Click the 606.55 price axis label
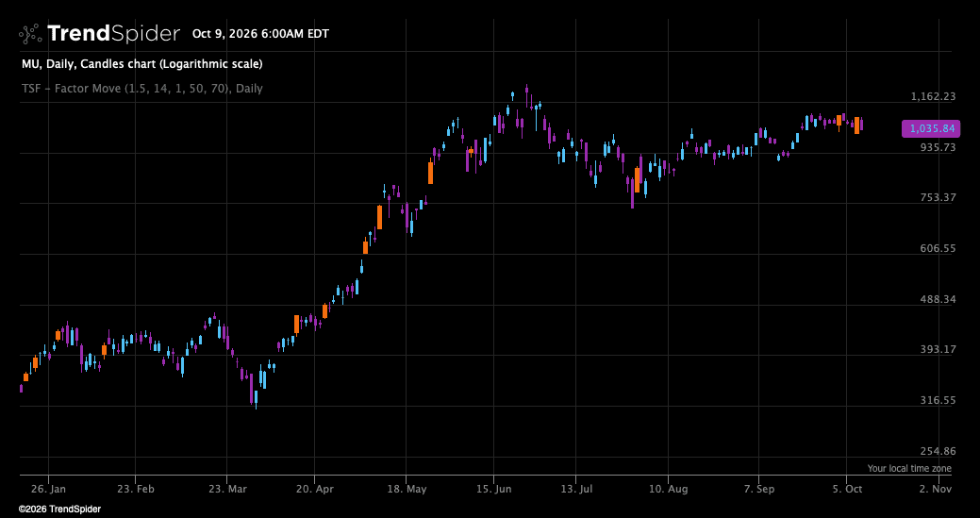Viewport: 980px width, 518px height. pos(938,248)
